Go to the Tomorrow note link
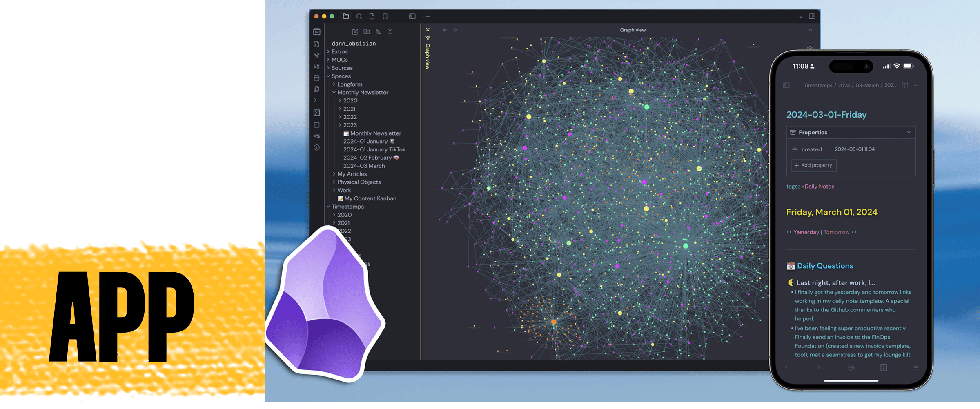 click(x=836, y=233)
